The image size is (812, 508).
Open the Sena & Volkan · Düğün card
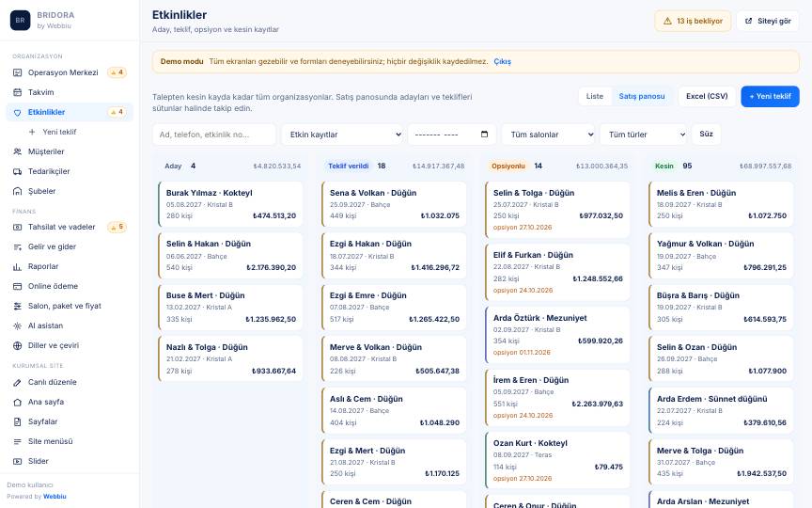click(x=394, y=204)
